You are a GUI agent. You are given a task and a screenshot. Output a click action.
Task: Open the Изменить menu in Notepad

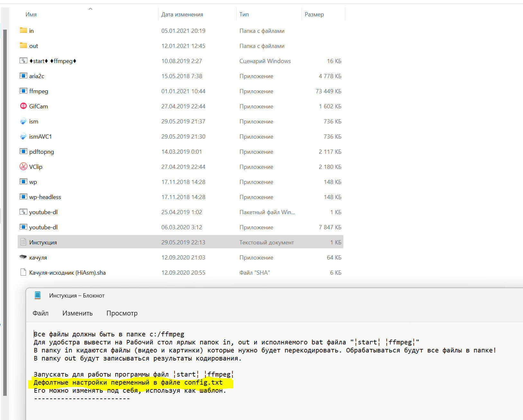pyautogui.click(x=77, y=313)
